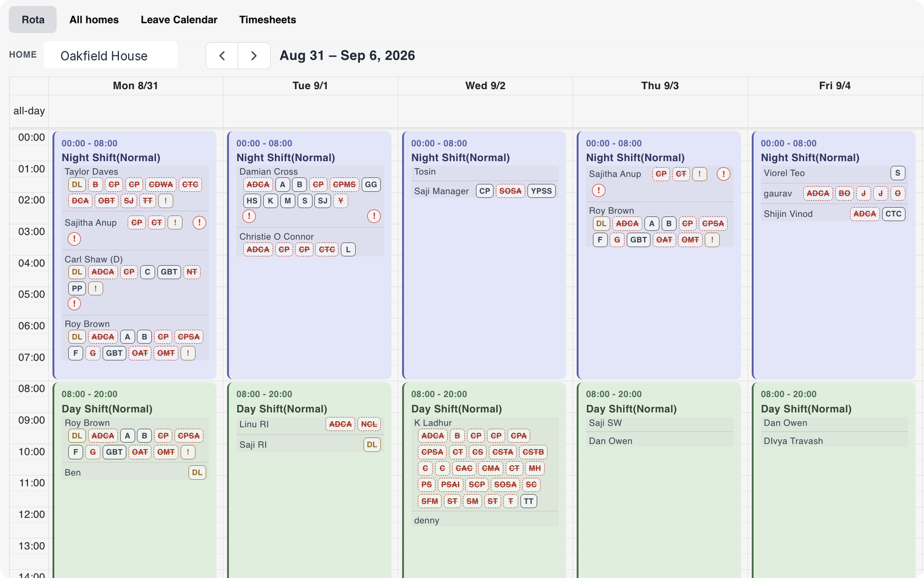
Task: Select the Tue 9/1 column header
Action: [310, 86]
